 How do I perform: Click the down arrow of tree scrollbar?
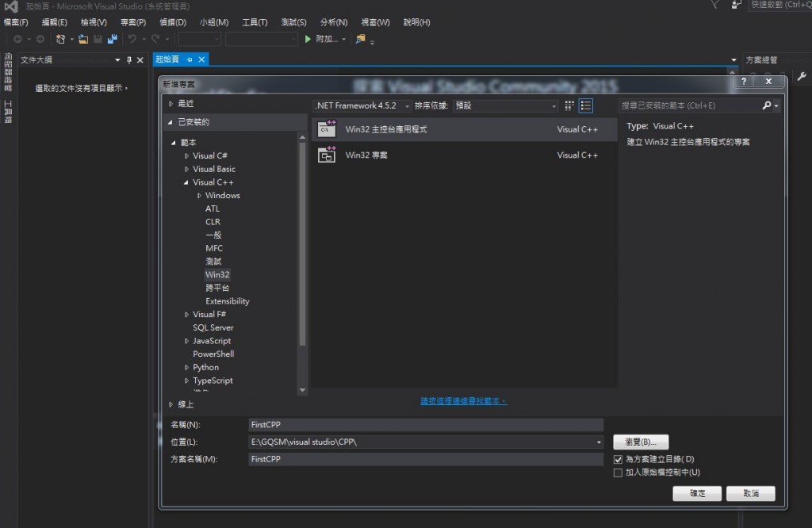click(302, 390)
